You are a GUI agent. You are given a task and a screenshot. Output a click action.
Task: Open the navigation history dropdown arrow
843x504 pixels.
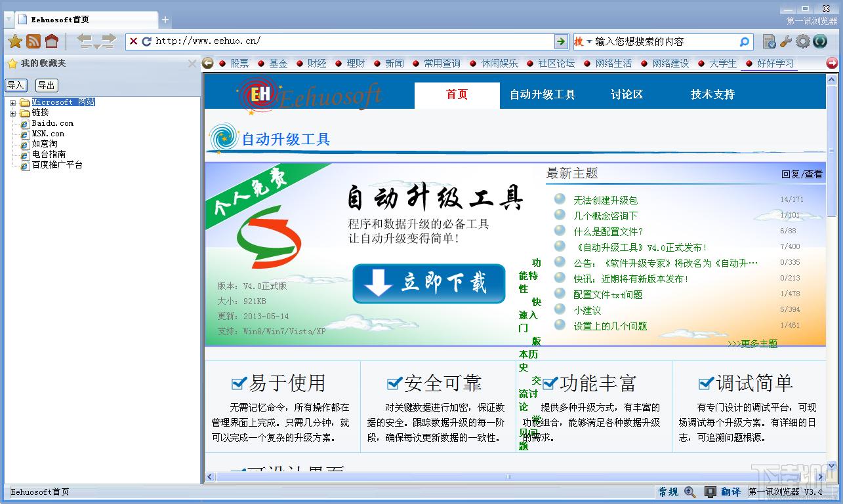pyautogui.click(x=96, y=47)
